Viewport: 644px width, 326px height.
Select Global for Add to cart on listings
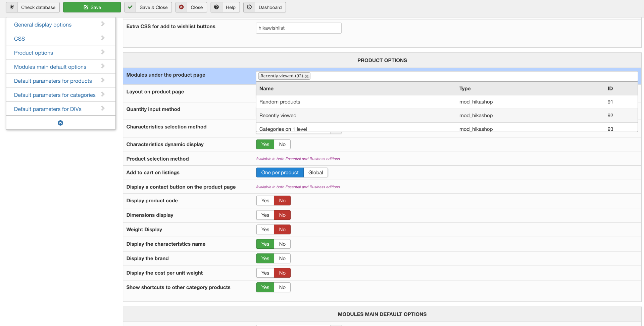tap(315, 172)
